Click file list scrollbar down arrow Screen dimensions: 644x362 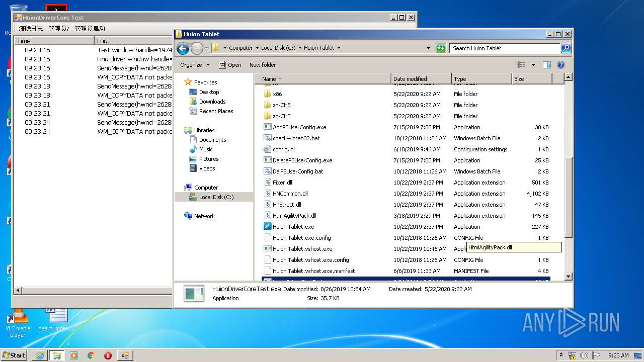pyautogui.click(x=569, y=277)
